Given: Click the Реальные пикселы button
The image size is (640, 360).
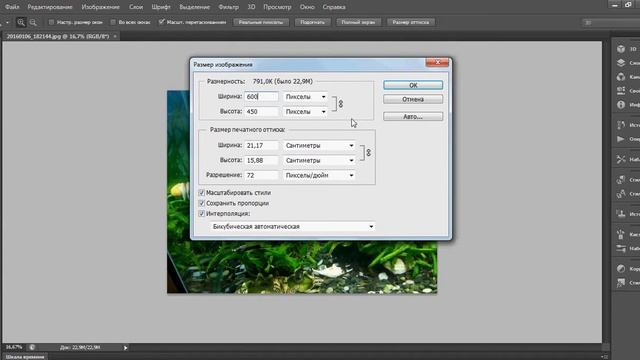Looking at the screenshot, I should click(x=261, y=22).
